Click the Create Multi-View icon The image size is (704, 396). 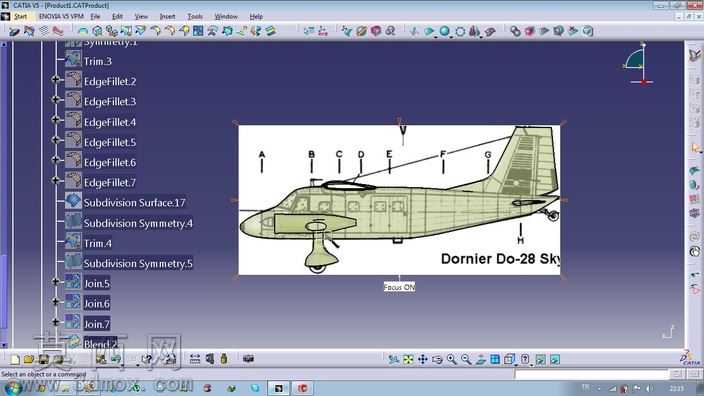coord(495,360)
